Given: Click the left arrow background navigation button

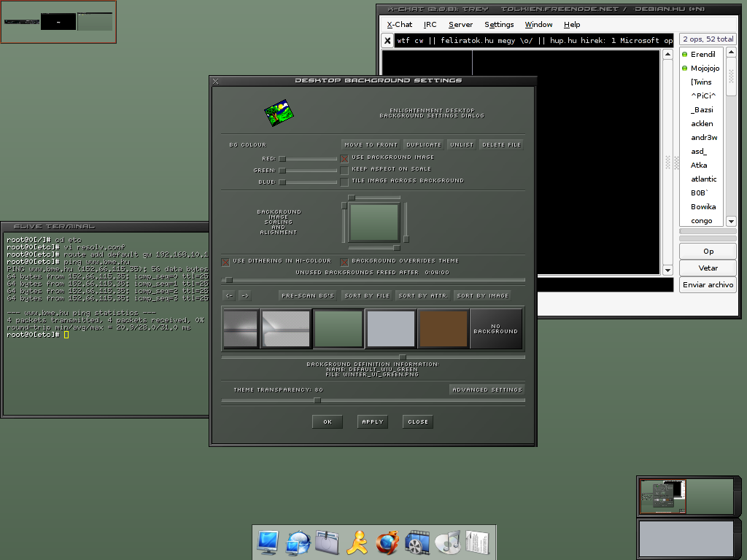Looking at the screenshot, I should 229,296.
